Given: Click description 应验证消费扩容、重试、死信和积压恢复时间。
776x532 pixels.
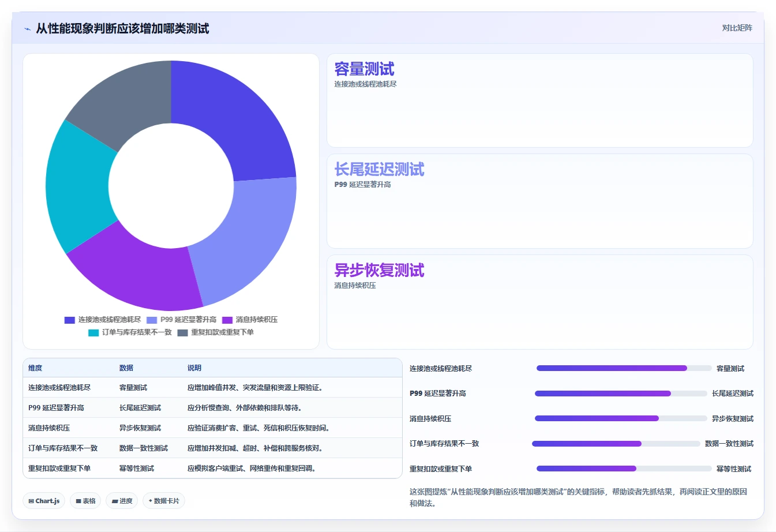Looking at the screenshot, I should tap(260, 428).
